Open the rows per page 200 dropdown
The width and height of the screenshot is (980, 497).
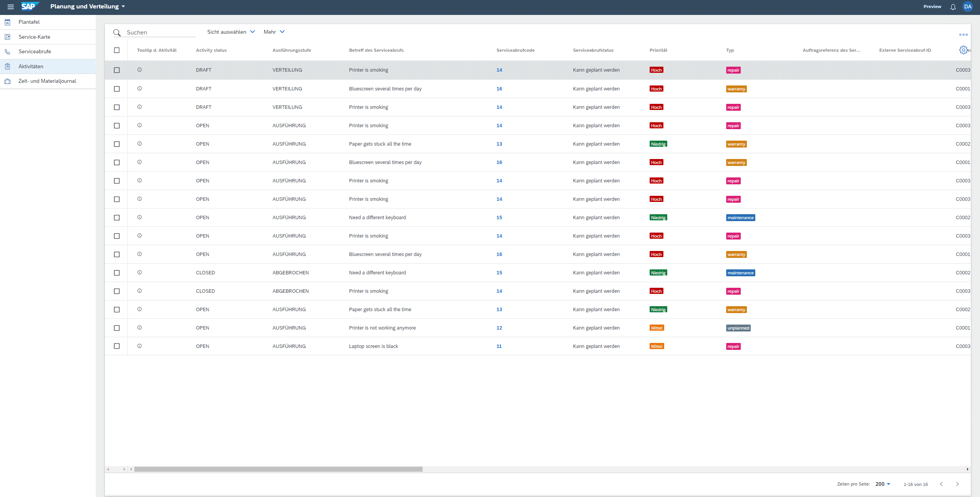882,484
